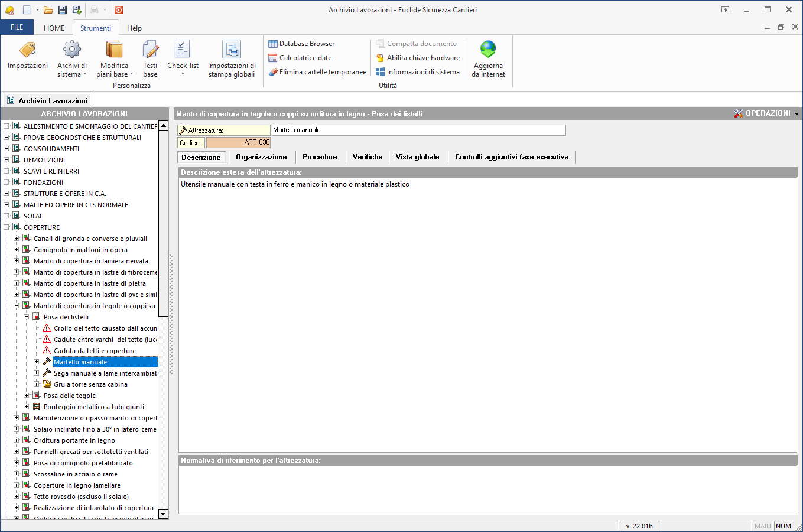Viewport: 803px width, 532px height.
Task: Open Informazioni di sistema
Action: tap(418, 72)
